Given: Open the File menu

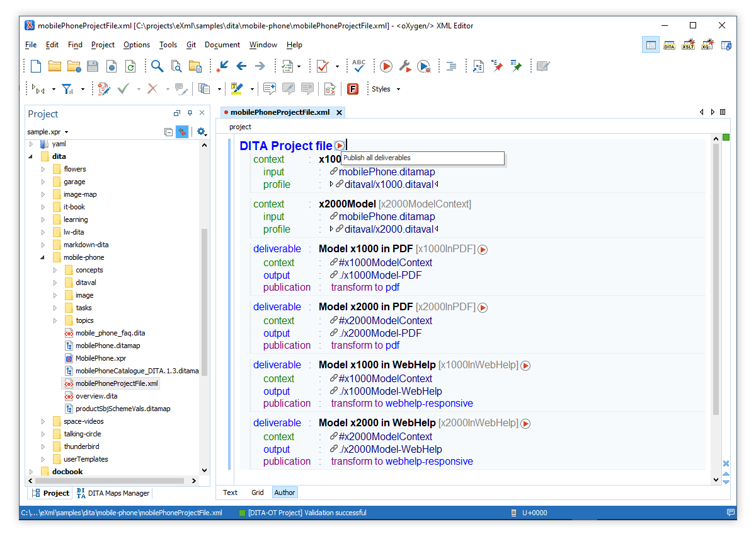Looking at the screenshot, I should point(31,45).
